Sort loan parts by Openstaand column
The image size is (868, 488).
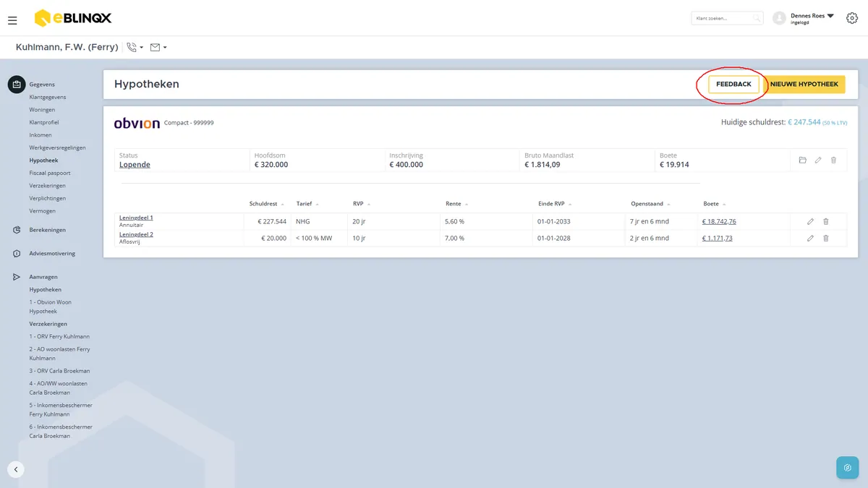point(651,204)
